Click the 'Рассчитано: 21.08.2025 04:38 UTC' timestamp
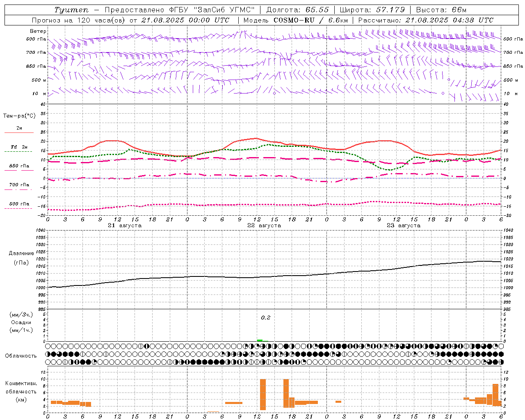Viewport: 525px width, 420px height. (x=426, y=20)
